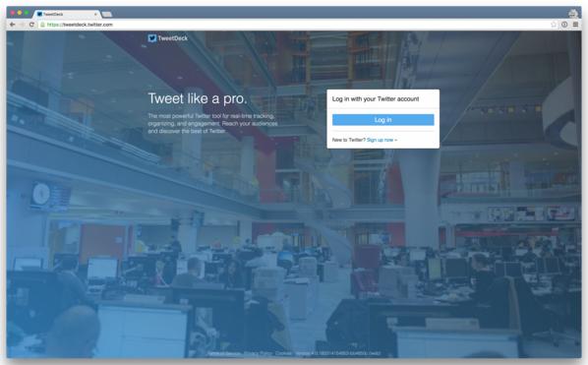This screenshot has width=588, height=365.
Task: Open the Chrome hamburger menu
Action: point(575,25)
